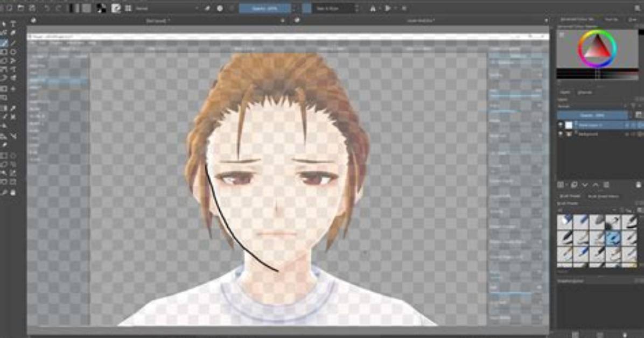Select the Calligraphy tool

pyautogui.click(x=13, y=33)
